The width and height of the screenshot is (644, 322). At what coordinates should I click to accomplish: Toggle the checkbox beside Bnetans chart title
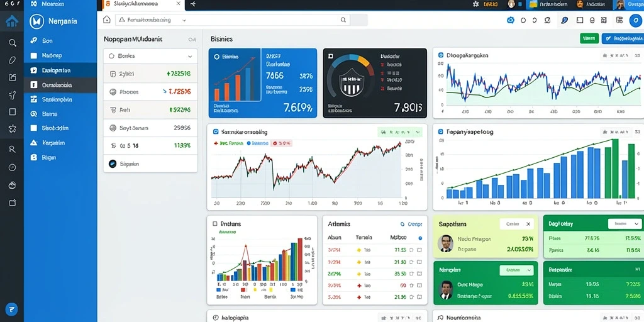coord(214,224)
